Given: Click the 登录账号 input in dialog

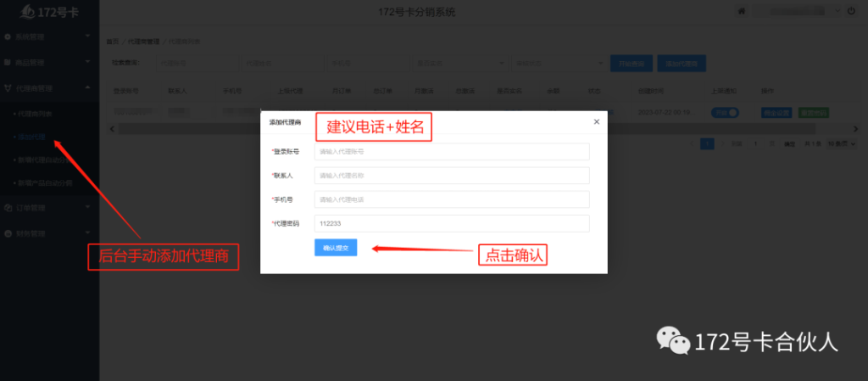Looking at the screenshot, I should coord(452,151).
